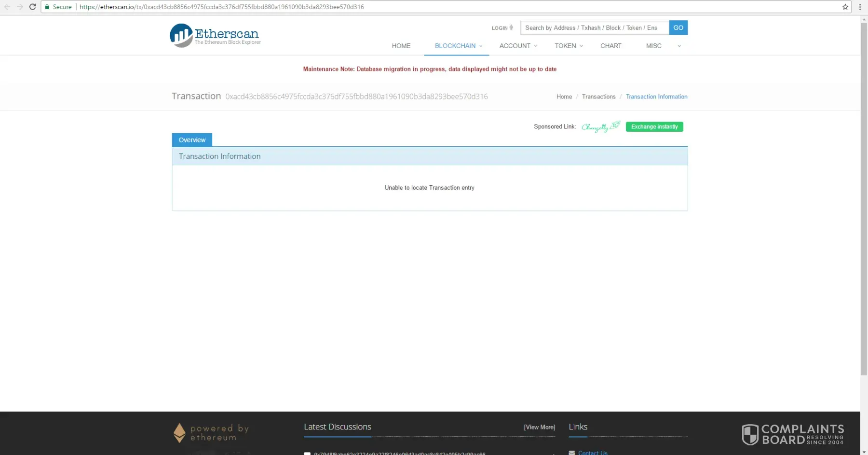
Task: Bookmark this page using the star icon
Action: point(845,7)
